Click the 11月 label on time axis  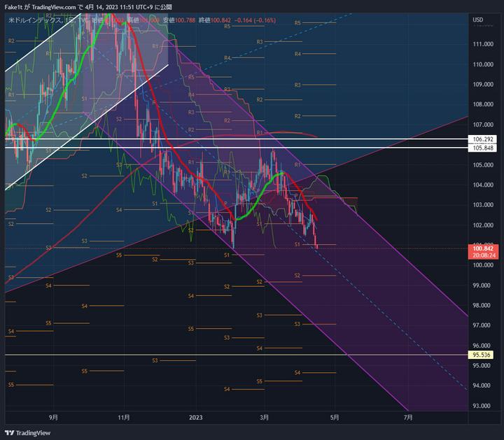pos(124,418)
